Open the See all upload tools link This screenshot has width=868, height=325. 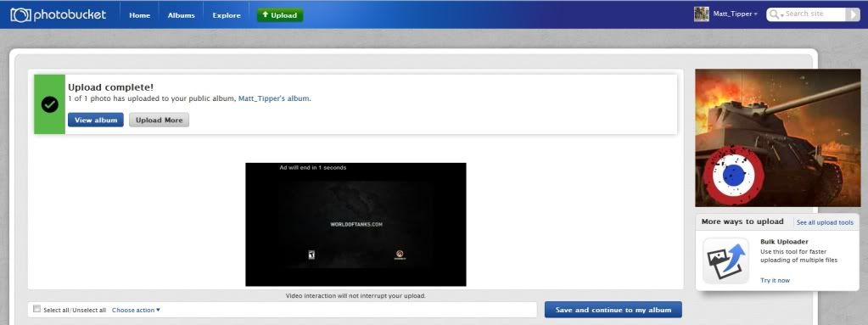(x=825, y=222)
